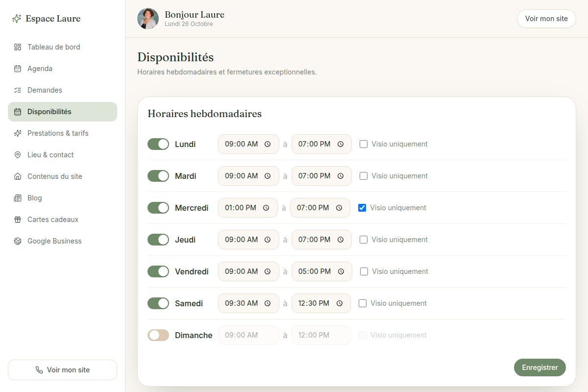Enable the Dimanche availability toggle

[158, 335]
